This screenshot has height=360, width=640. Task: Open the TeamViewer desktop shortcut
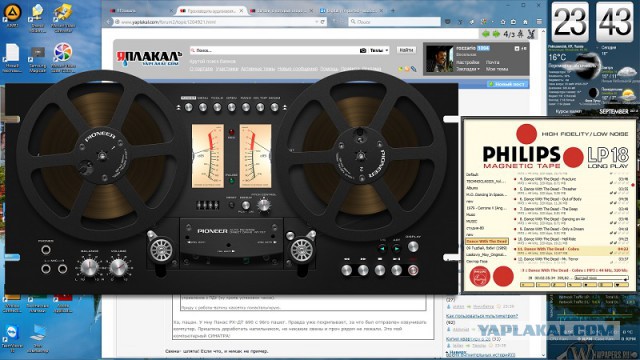coord(12,337)
